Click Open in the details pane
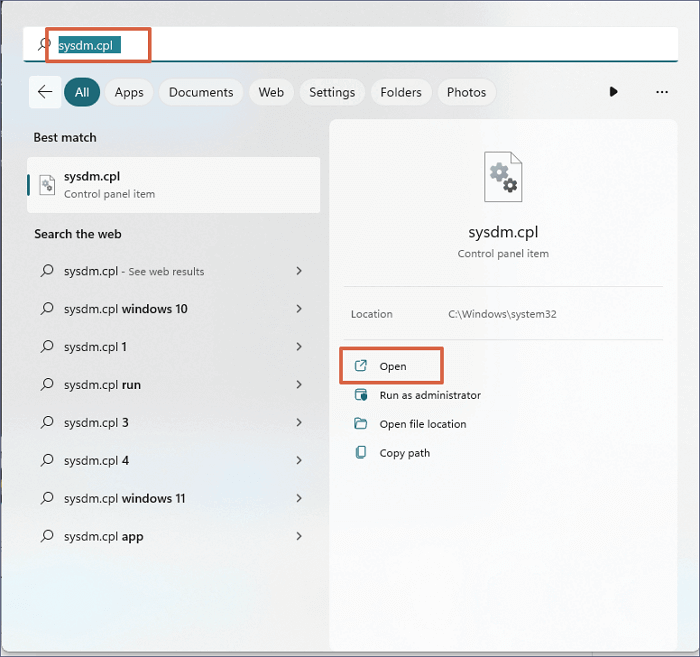The width and height of the screenshot is (700, 657). tap(392, 366)
